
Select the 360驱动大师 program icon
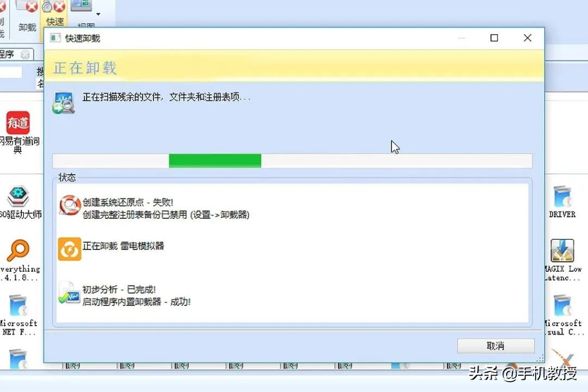(x=18, y=196)
